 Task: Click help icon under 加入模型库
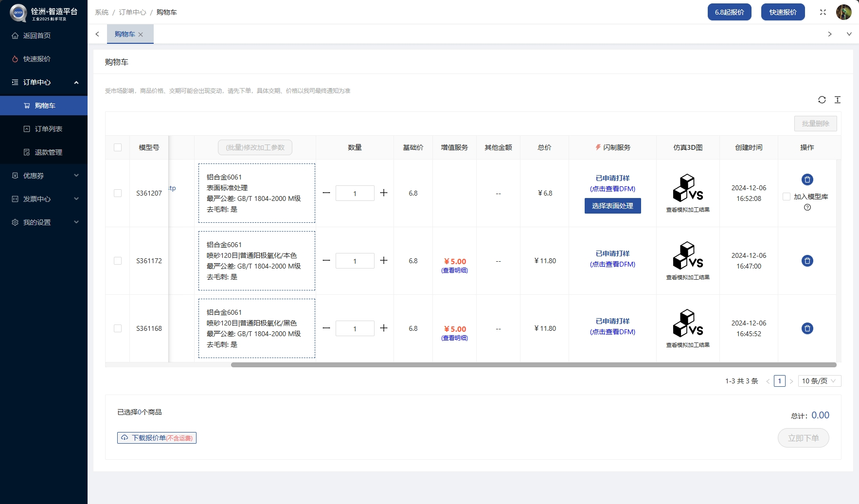[x=807, y=207]
